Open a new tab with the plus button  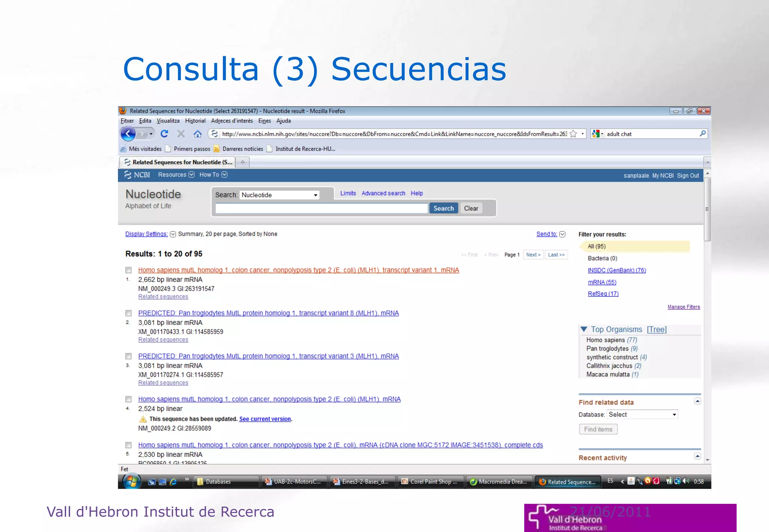tap(243, 162)
